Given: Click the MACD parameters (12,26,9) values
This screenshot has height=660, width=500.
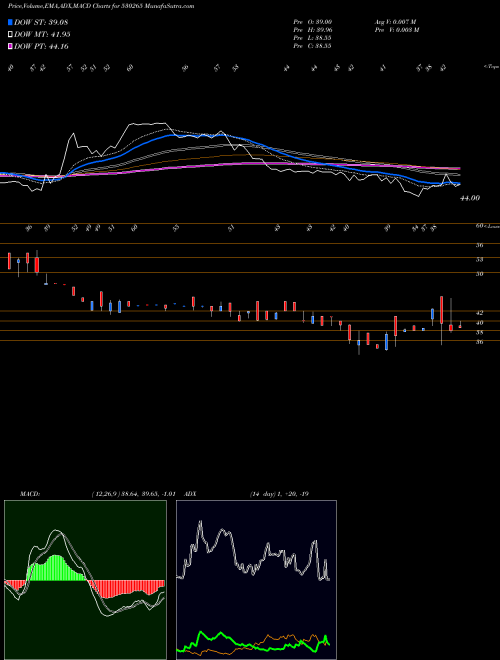Looking at the screenshot, I should [x=133, y=494].
